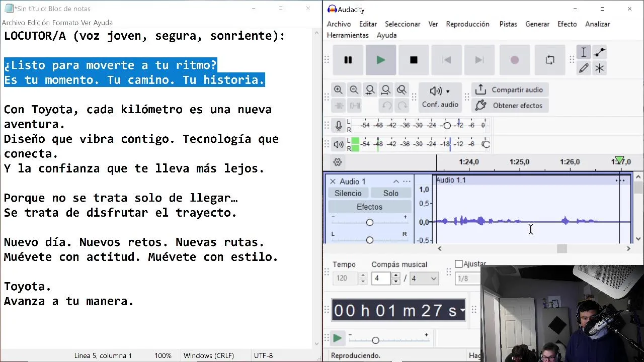Screen dimensions: 644x362
Task: Click the red Record button
Action: click(514, 60)
